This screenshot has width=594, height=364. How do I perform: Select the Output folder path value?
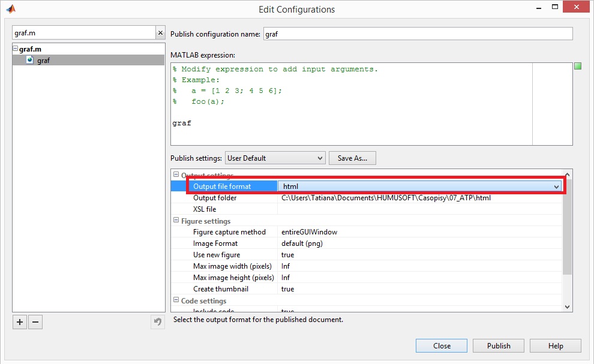[x=386, y=198]
